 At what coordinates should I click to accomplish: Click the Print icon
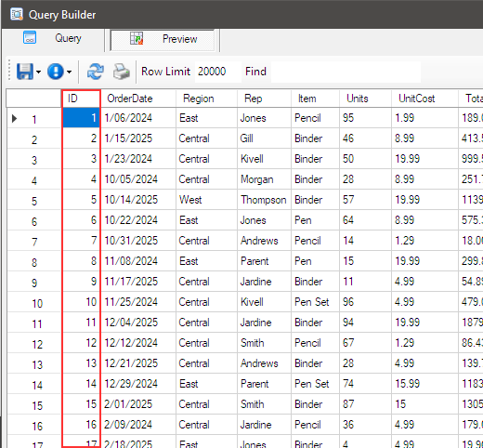[x=122, y=72]
